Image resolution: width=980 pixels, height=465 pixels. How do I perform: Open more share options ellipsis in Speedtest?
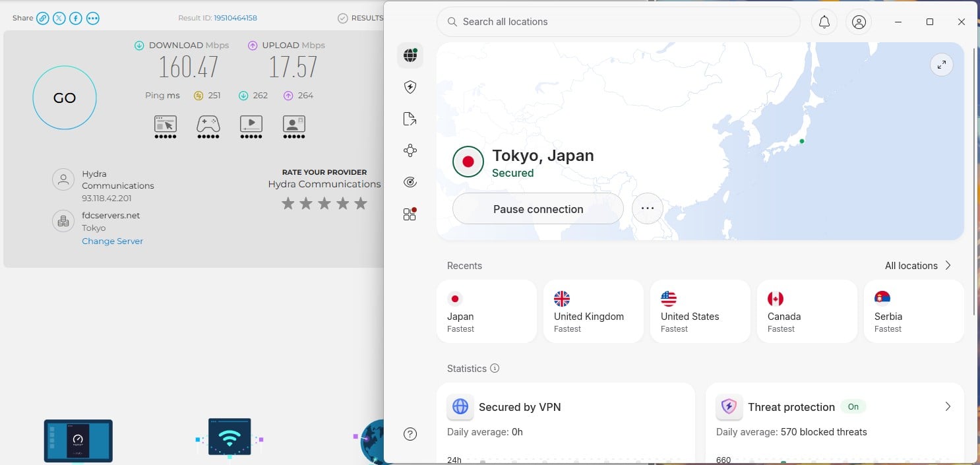point(93,18)
